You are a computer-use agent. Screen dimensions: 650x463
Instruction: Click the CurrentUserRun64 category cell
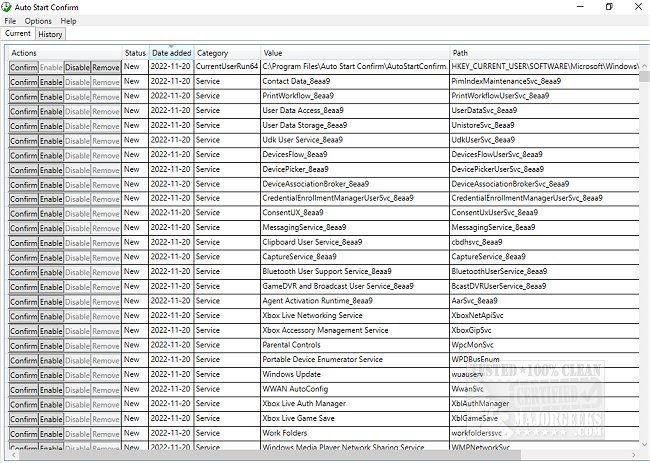tap(227, 66)
